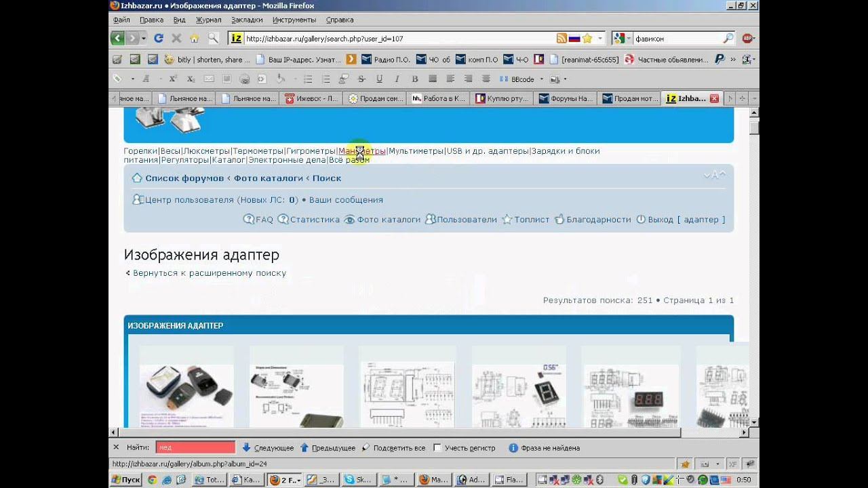Viewport: 868px width, 488px height.
Task: Open the address bar history dropdown
Action: (x=600, y=39)
